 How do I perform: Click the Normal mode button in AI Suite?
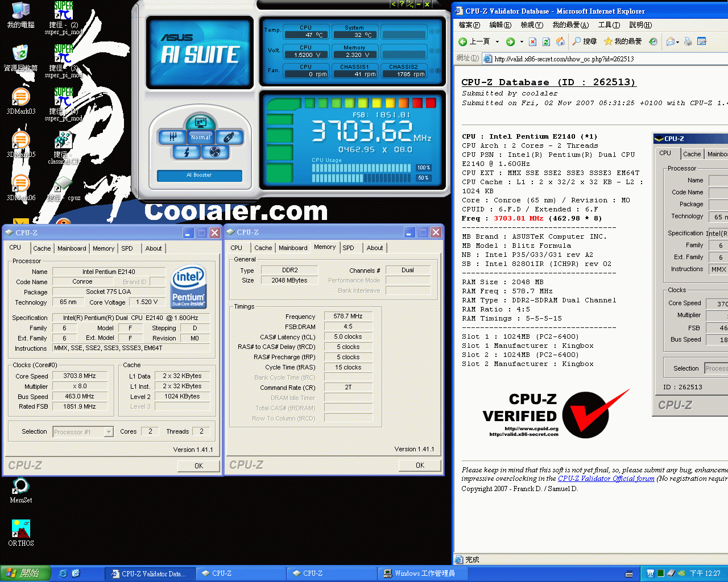(x=200, y=137)
